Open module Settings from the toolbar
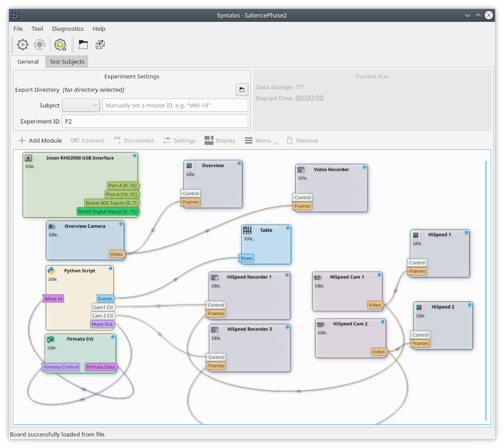The image size is (504, 448). [179, 141]
